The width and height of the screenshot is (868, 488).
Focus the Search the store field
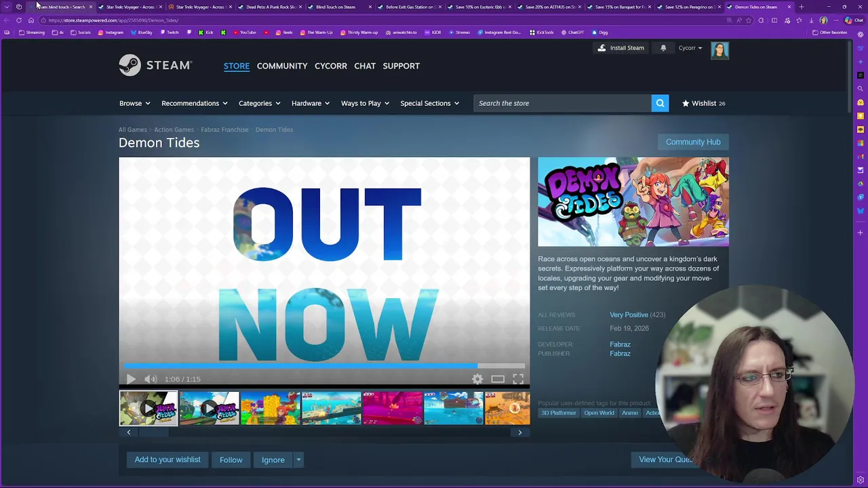pyautogui.click(x=562, y=103)
